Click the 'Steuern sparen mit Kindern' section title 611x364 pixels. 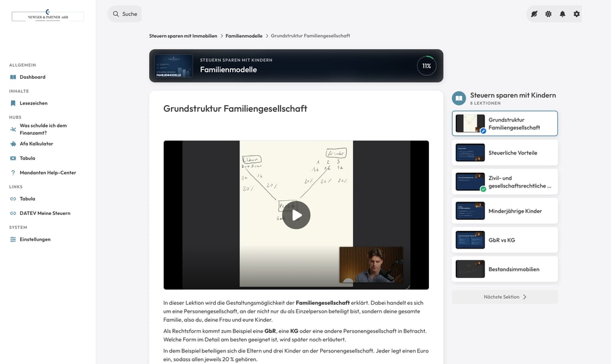(x=513, y=95)
